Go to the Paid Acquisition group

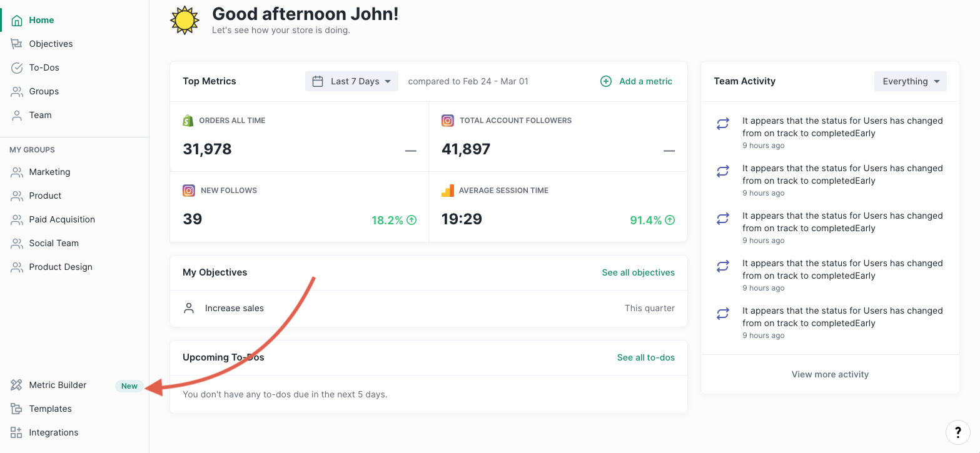pyautogui.click(x=62, y=219)
